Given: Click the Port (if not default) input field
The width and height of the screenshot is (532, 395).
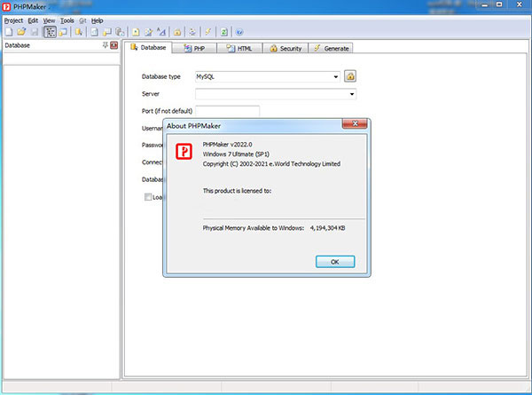Looking at the screenshot, I should 228,111.
